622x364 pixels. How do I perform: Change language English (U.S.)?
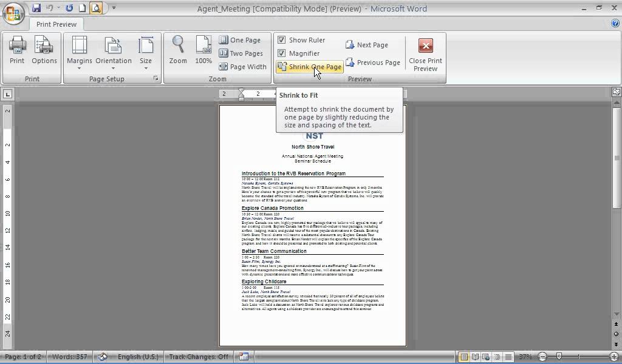coord(138,357)
